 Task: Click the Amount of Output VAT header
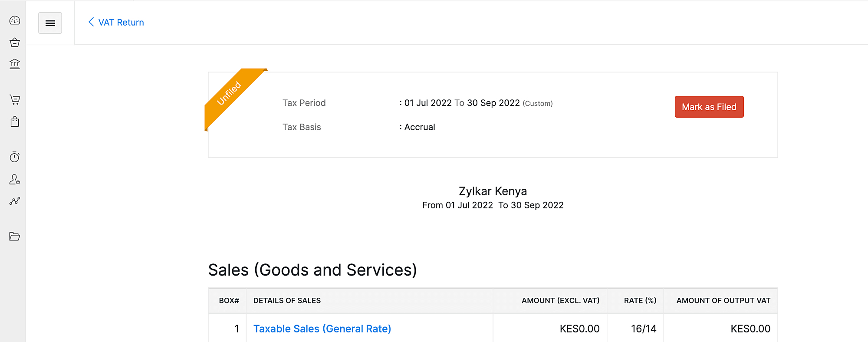(723, 300)
